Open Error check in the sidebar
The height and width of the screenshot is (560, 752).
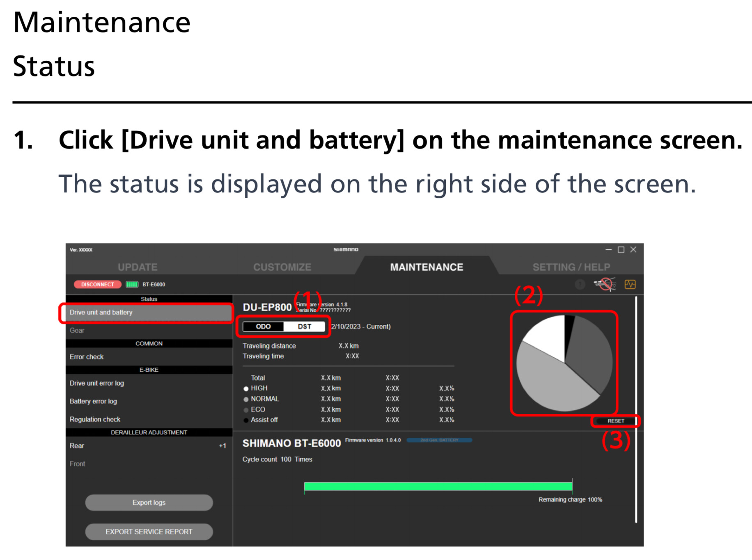(x=149, y=357)
